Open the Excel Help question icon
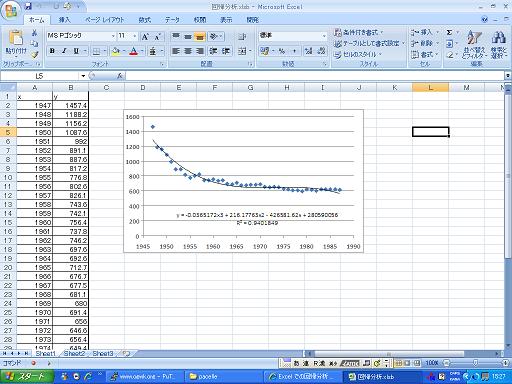The width and height of the screenshot is (512, 384). pyautogui.click(x=485, y=20)
